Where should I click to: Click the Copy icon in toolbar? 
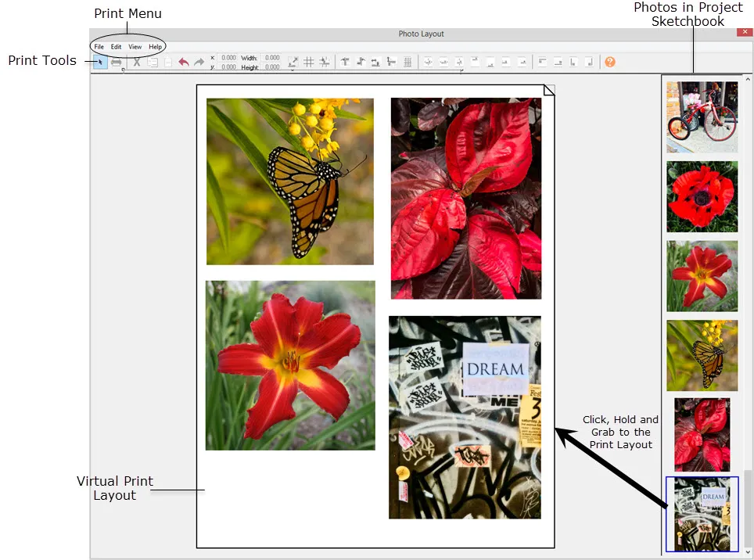[153, 62]
